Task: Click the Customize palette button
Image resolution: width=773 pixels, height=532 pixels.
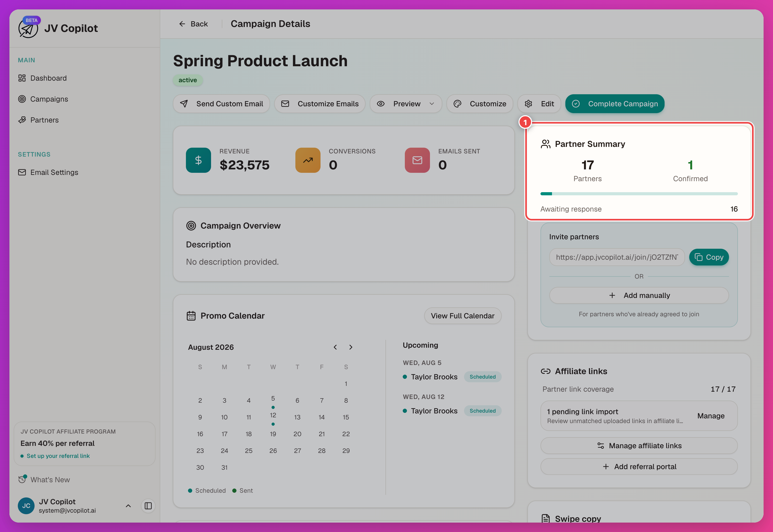Action: pos(480,104)
